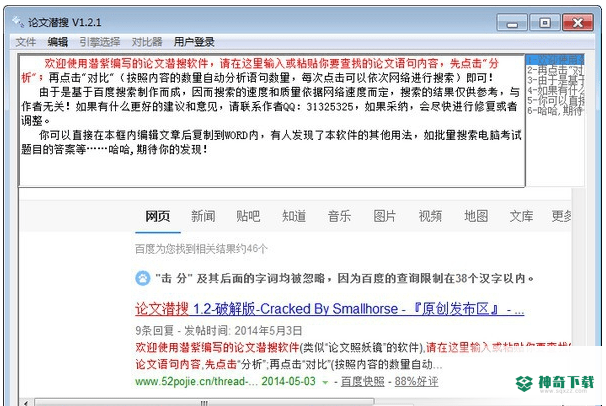This screenshot has width=606, height=406.
Task: Click the 9条回复 - 发帖时间 line
Action: [218, 331]
